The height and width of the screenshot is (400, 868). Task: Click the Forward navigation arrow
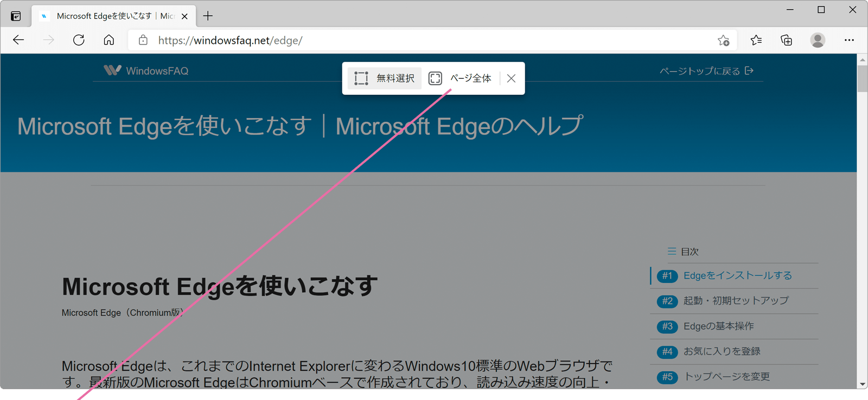pos(49,40)
